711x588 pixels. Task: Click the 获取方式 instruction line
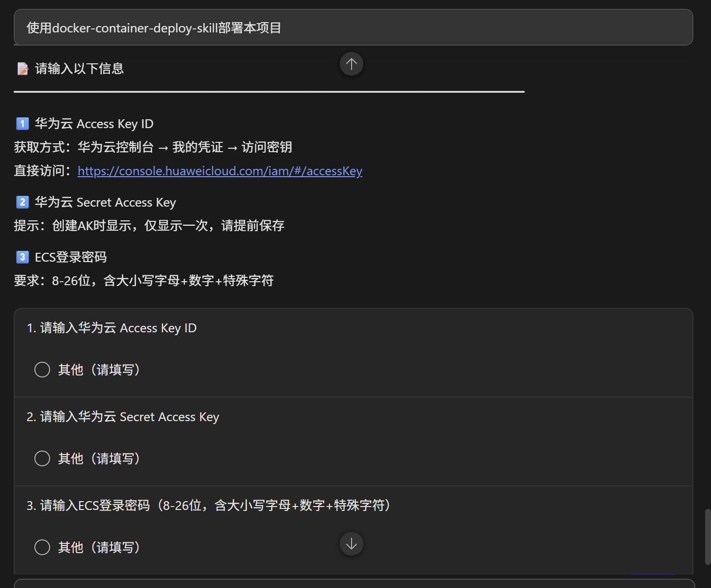pos(153,147)
